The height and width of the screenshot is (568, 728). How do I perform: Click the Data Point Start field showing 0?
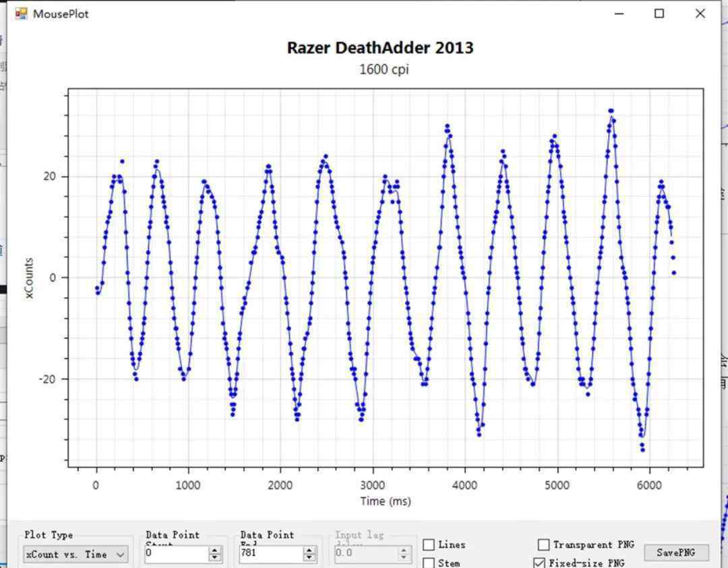177,553
